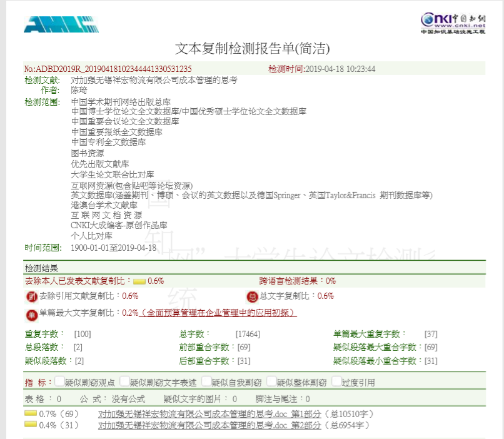504x439 pixels.
Task: Check the 疑似剽窃观点 checkbox
Action: coord(59,381)
